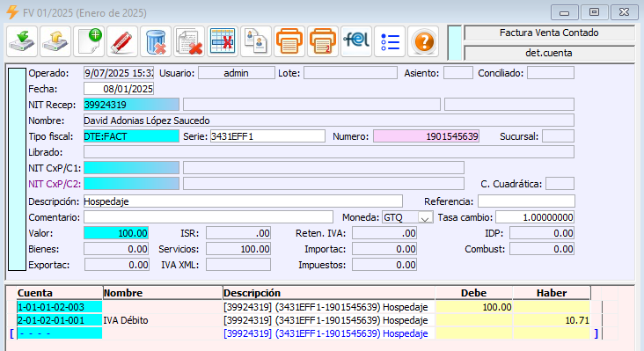This screenshot has height=351, width=644.
Task: Click the Impuestos amount field
Action: (x=384, y=265)
